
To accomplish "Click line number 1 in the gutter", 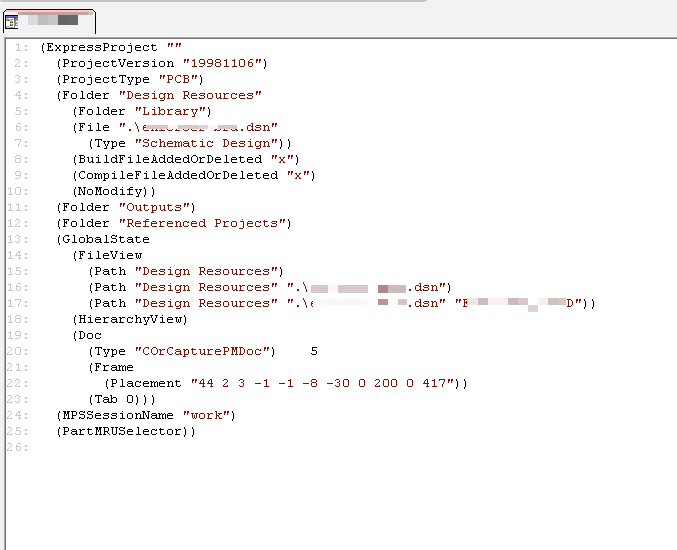I will tap(21, 47).
